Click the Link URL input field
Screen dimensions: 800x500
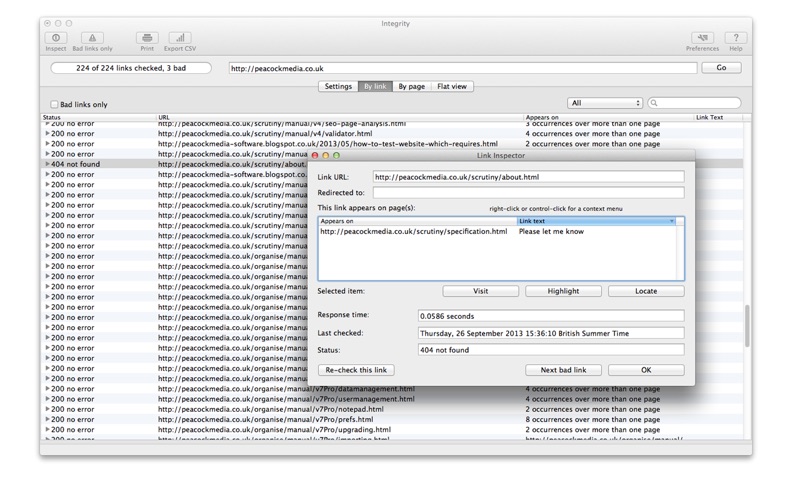tap(528, 177)
